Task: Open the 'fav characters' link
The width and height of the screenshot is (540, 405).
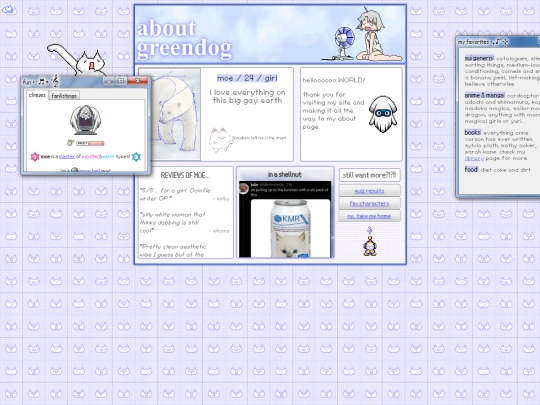Action: click(369, 204)
